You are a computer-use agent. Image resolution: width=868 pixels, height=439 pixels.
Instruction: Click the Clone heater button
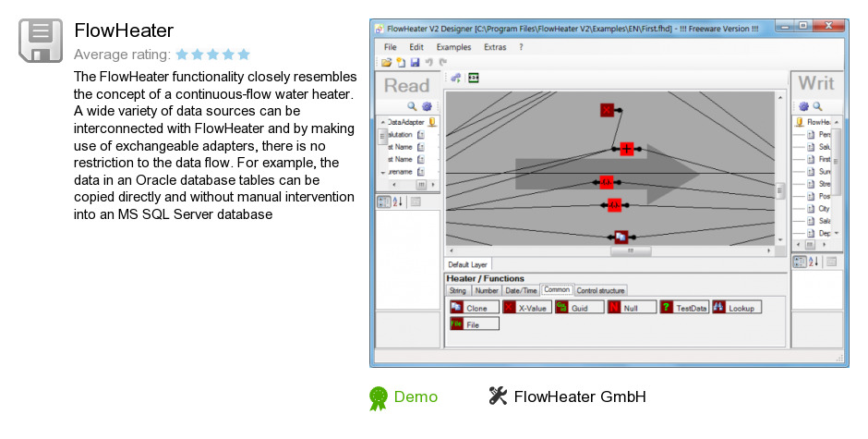coord(475,308)
